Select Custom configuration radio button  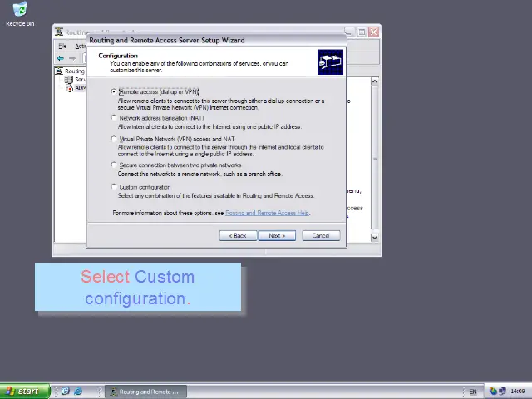(x=115, y=187)
